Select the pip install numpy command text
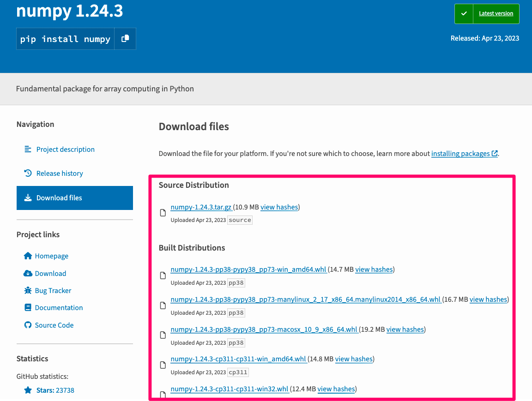The width and height of the screenshot is (532, 401). point(65,39)
